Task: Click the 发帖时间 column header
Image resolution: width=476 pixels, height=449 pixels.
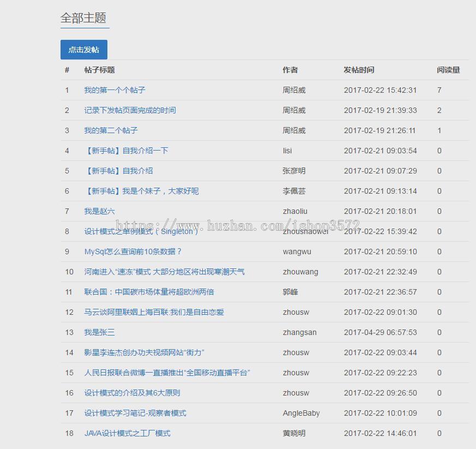Action: (359, 70)
